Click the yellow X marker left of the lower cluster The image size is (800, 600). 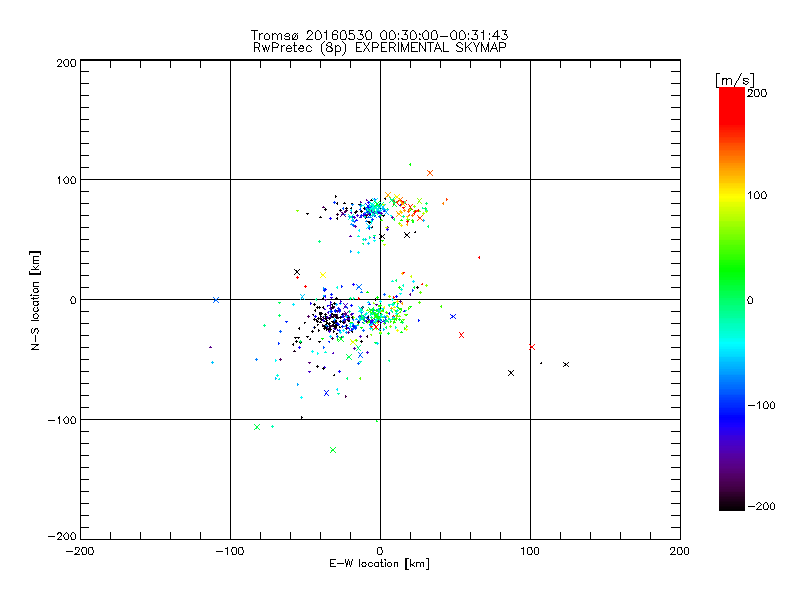coord(322,275)
